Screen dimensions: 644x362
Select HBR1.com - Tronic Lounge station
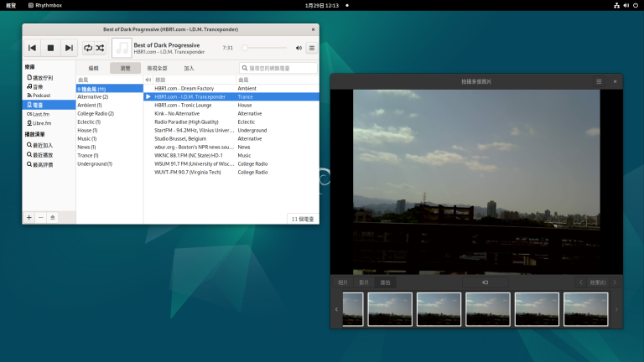(x=231, y=105)
